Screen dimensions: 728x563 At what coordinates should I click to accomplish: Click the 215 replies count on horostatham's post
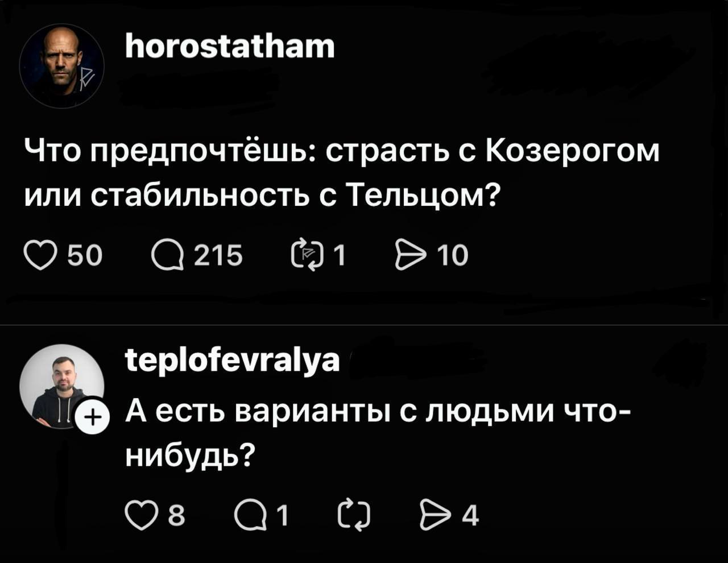click(218, 255)
